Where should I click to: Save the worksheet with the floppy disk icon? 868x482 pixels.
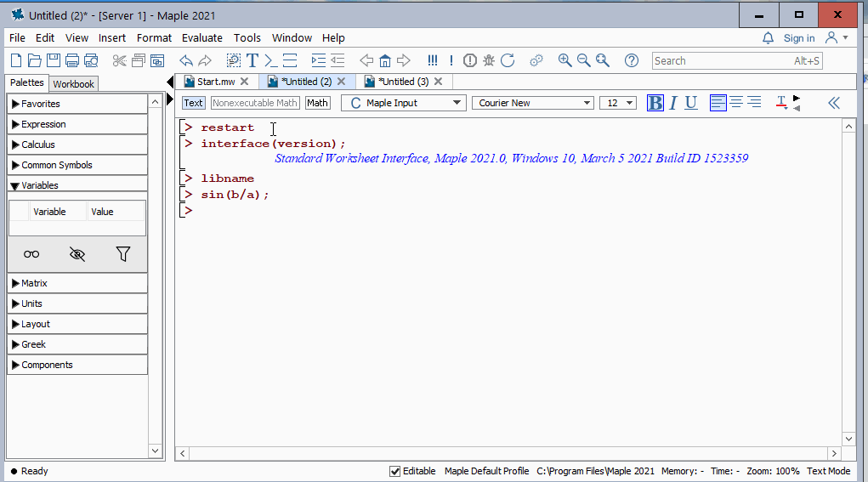(x=54, y=60)
